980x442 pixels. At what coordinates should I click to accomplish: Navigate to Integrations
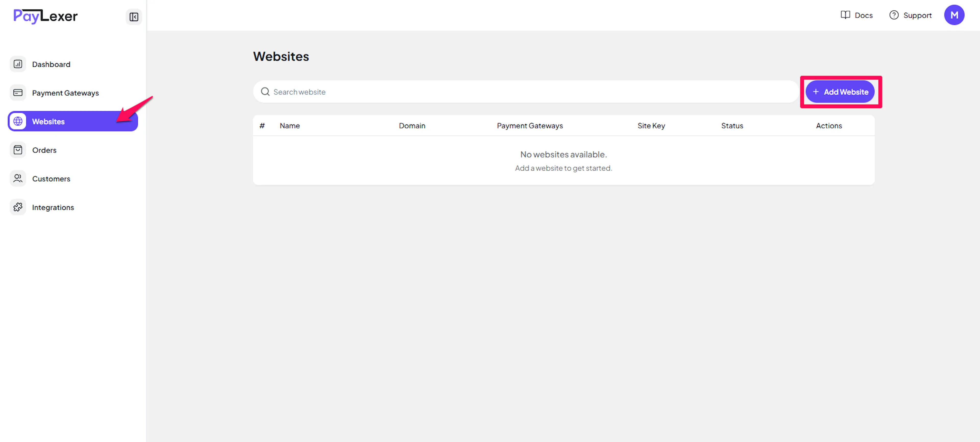pyautogui.click(x=53, y=208)
